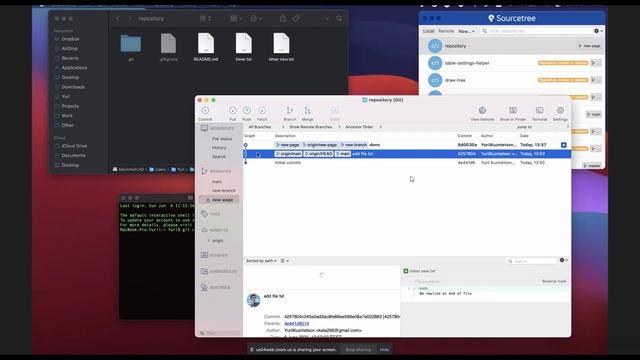Open the file list view mode dropdown

(x=285, y=261)
